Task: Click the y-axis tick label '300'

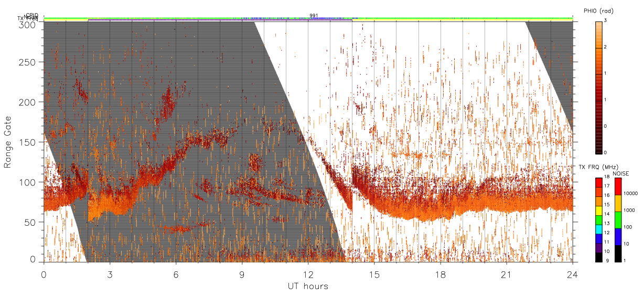Action: pos(28,24)
